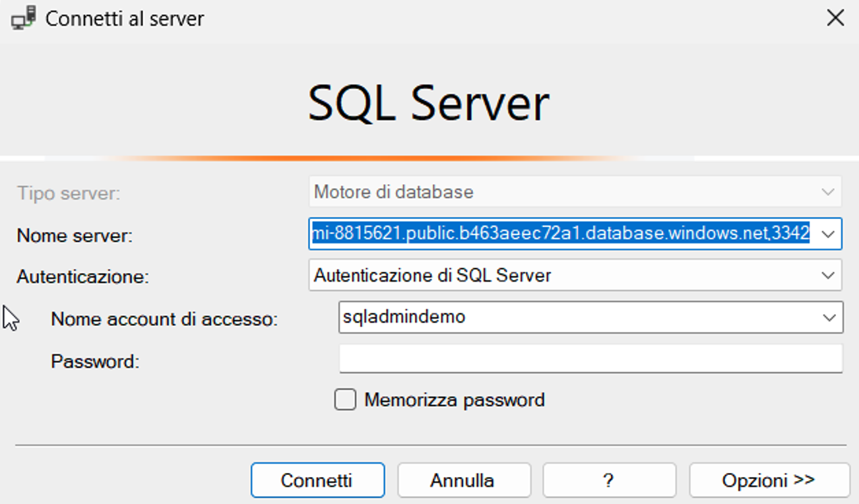Enable the Memorizza password checkbox

coord(345,400)
